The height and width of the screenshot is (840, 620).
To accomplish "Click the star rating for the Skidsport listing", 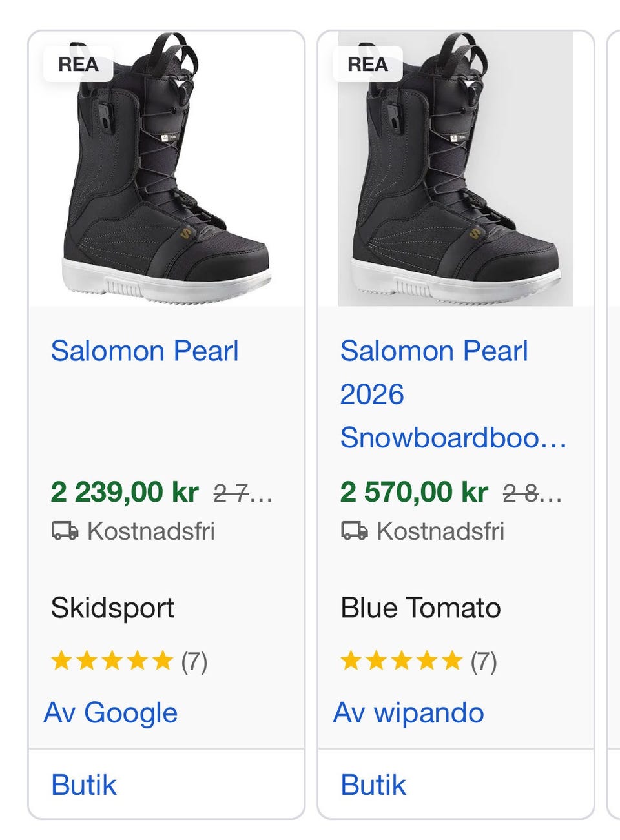I will [x=112, y=661].
